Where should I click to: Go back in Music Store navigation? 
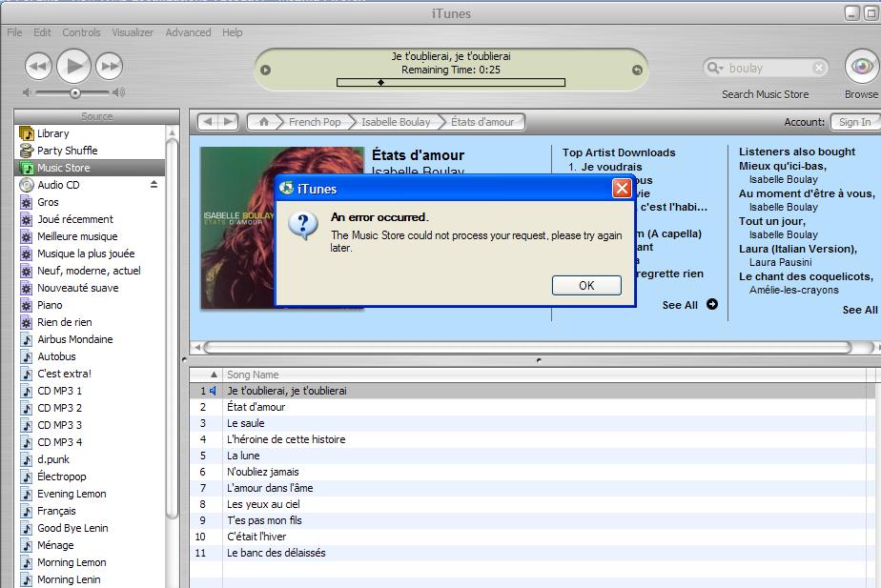click(x=209, y=122)
